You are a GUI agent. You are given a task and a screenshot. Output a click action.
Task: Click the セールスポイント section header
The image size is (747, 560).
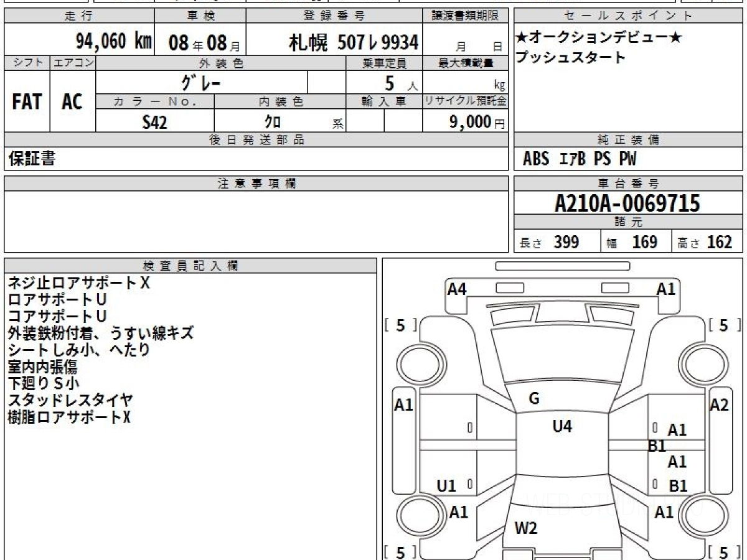tap(628, 16)
